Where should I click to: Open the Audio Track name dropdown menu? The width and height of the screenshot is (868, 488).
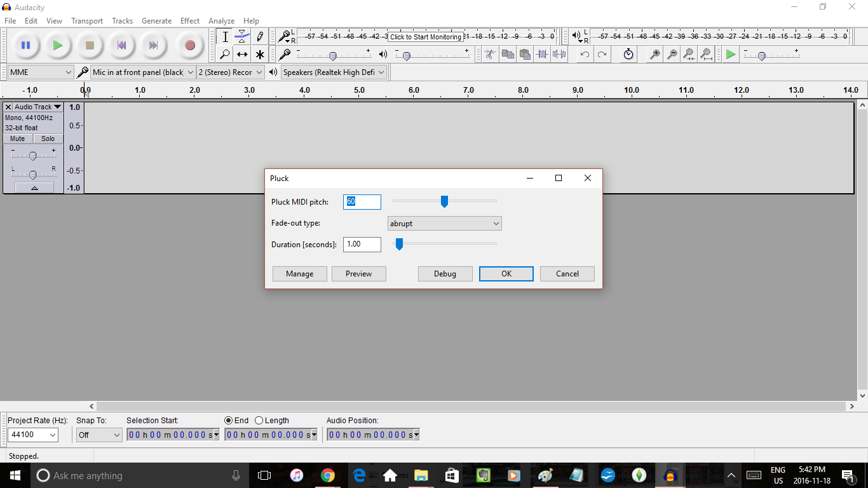(38, 107)
